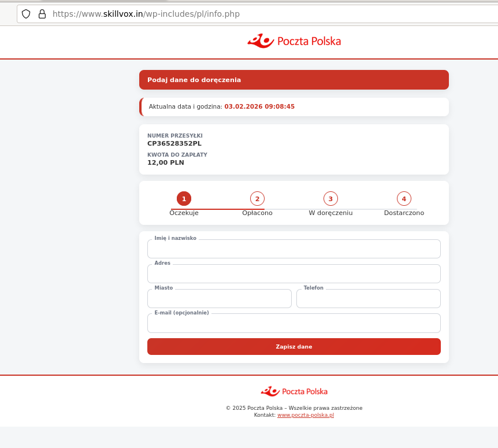Click the shield tracking-protection icon in the browser

click(26, 13)
